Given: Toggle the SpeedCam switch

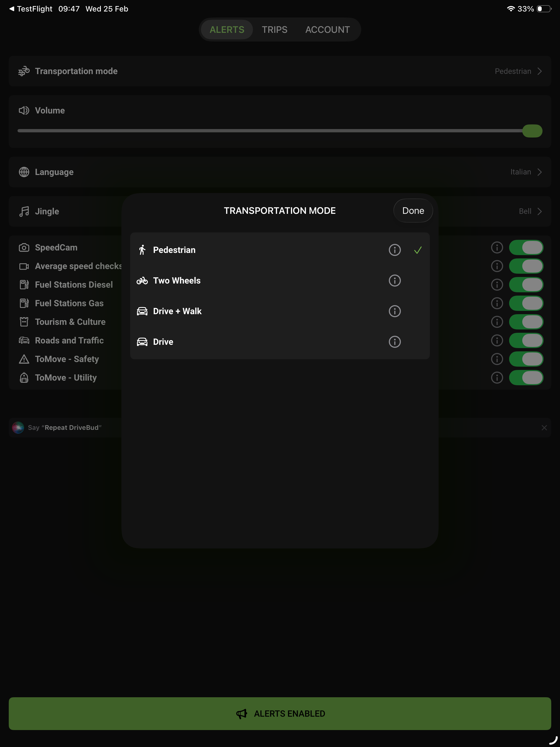Looking at the screenshot, I should click(x=526, y=247).
